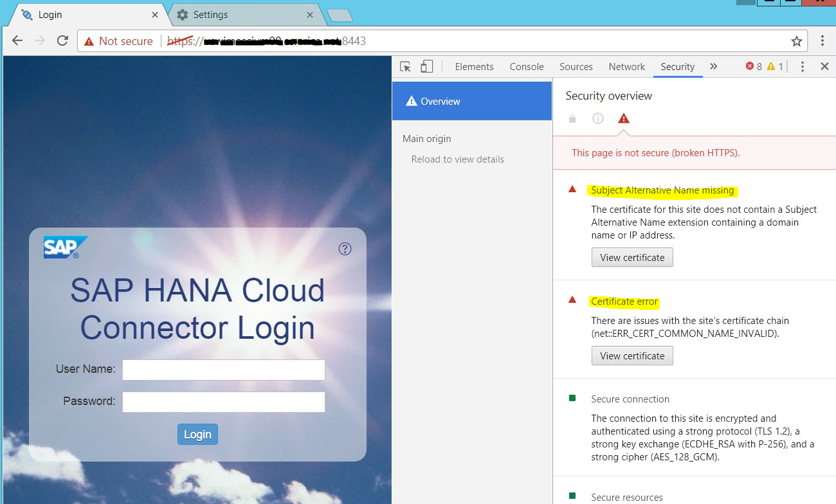Reload the page with refresh icon

click(x=62, y=40)
